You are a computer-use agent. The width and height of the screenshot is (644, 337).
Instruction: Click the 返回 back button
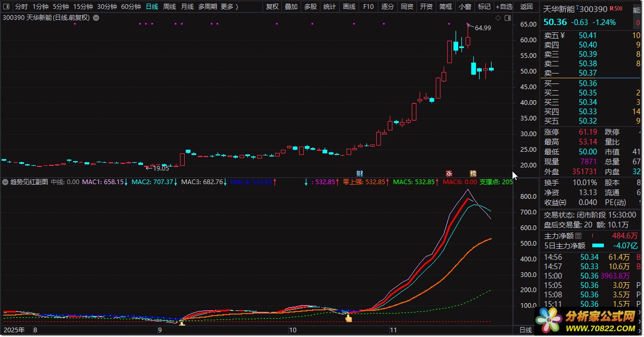pyautogui.click(x=527, y=7)
